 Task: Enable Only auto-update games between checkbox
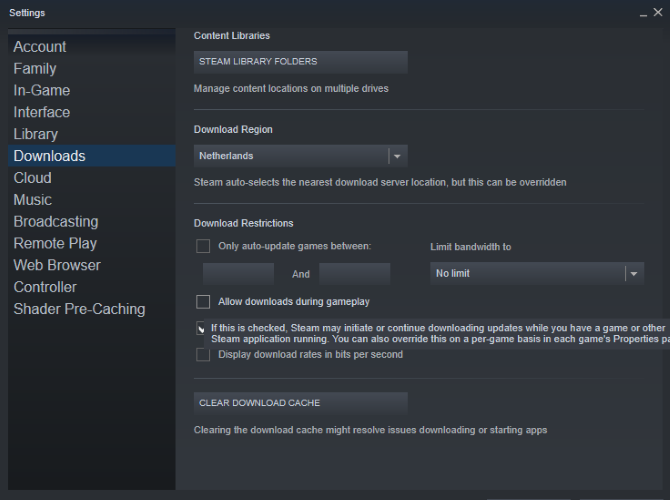coord(203,246)
